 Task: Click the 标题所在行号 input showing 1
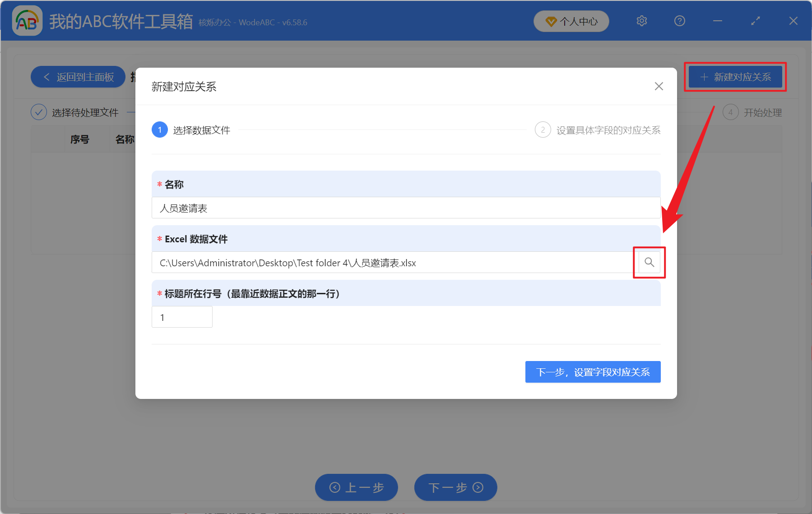(181, 317)
